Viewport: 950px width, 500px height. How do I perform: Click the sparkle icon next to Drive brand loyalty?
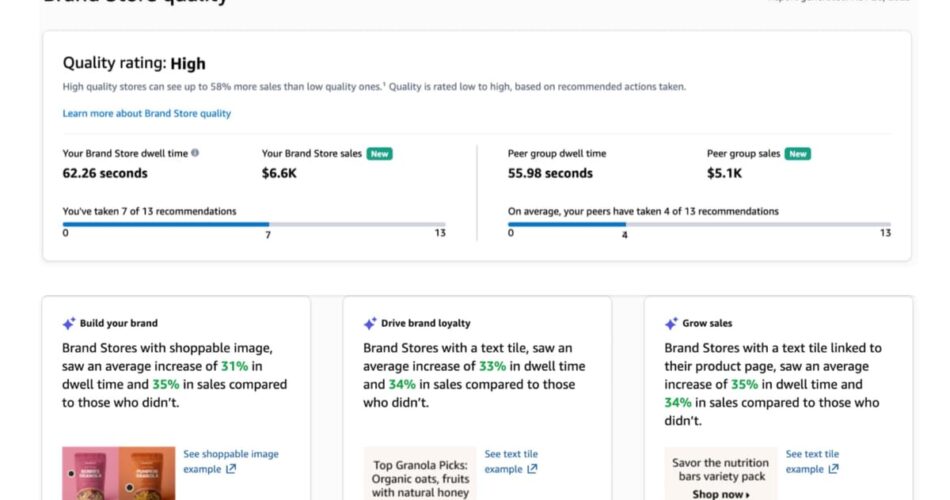(x=370, y=324)
